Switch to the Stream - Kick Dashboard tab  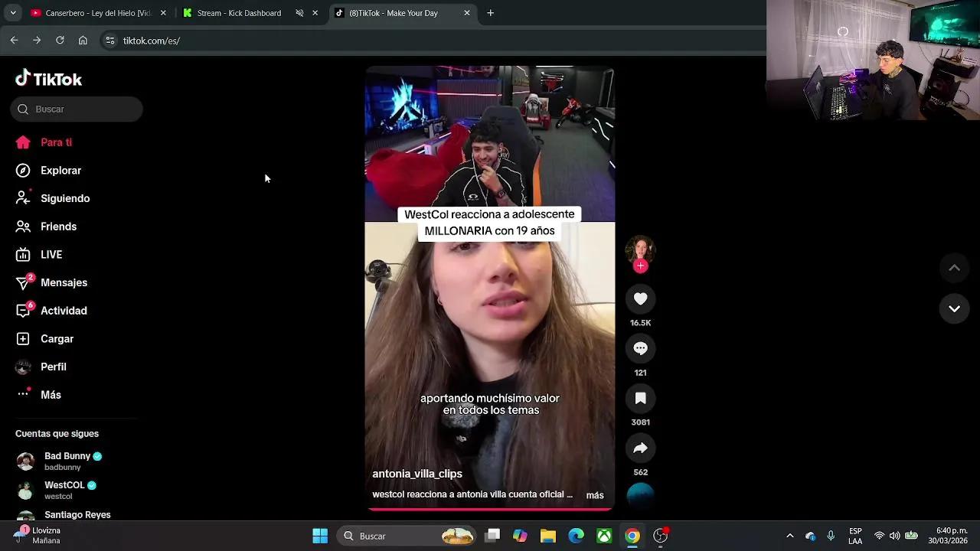(x=239, y=13)
